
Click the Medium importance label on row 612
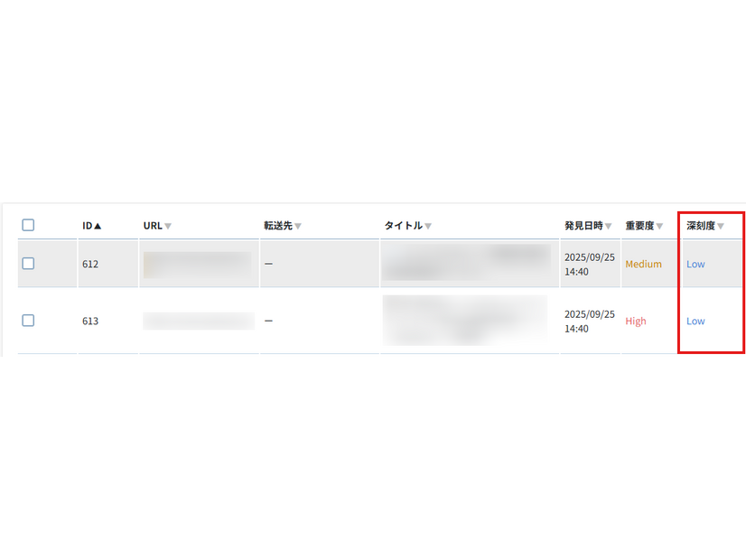(x=644, y=264)
